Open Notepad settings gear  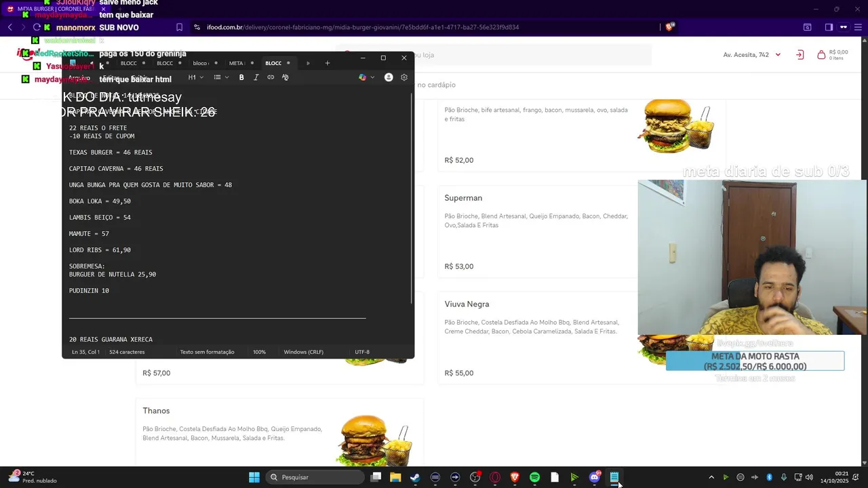pos(404,77)
